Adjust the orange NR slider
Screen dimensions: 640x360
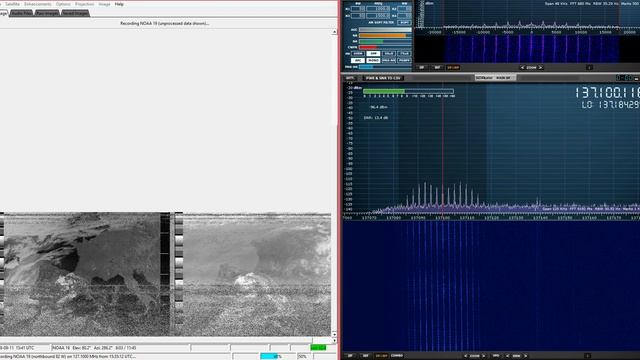[x=385, y=36]
